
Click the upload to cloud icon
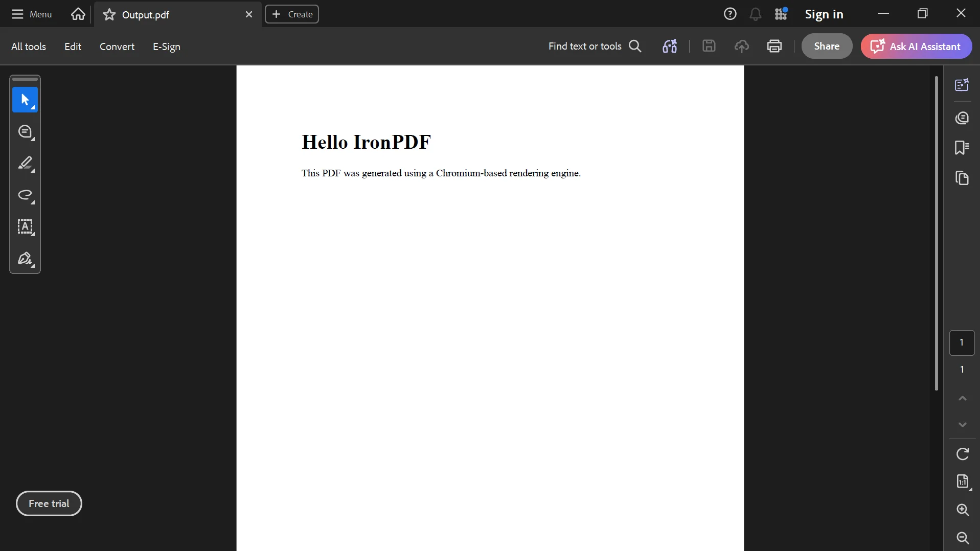(x=742, y=46)
